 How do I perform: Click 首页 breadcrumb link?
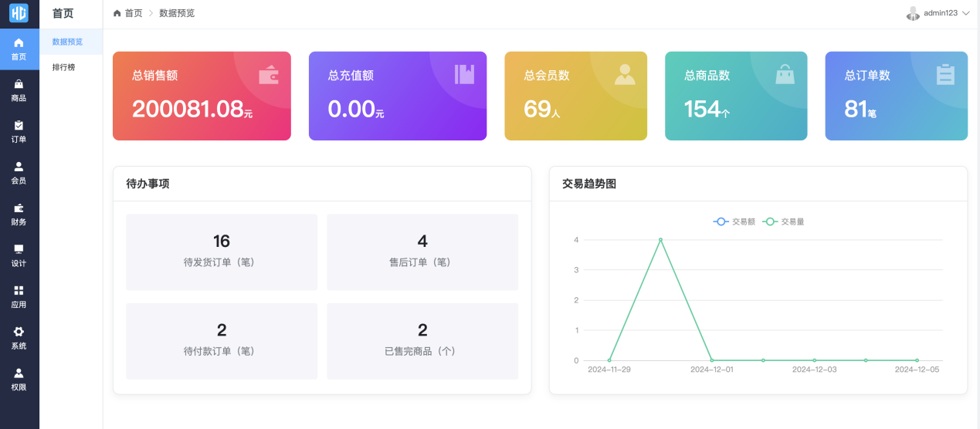click(x=133, y=13)
